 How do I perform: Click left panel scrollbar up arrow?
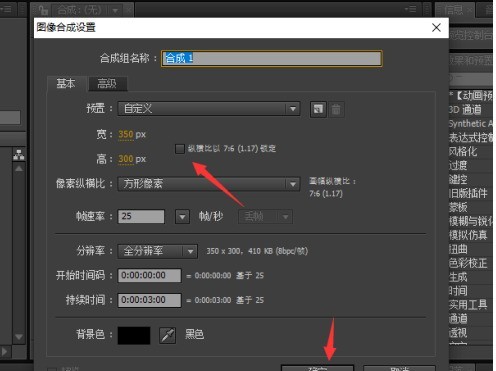(19, 169)
